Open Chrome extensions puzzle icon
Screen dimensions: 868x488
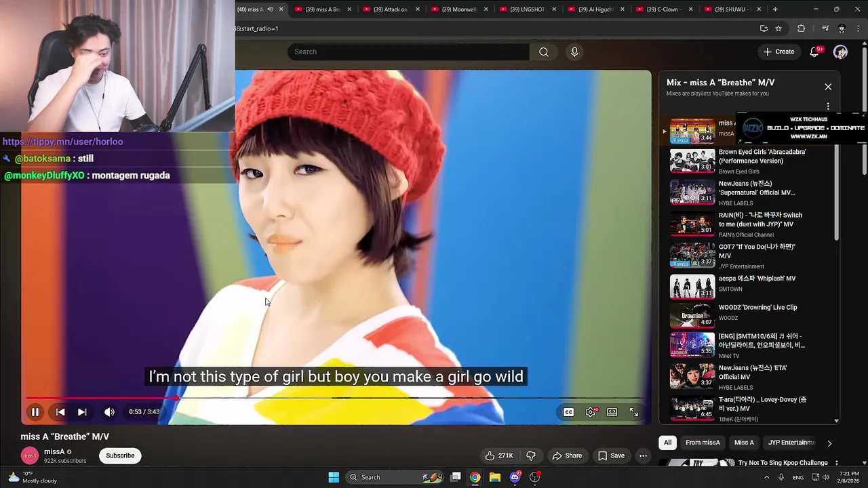coord(801,28)
